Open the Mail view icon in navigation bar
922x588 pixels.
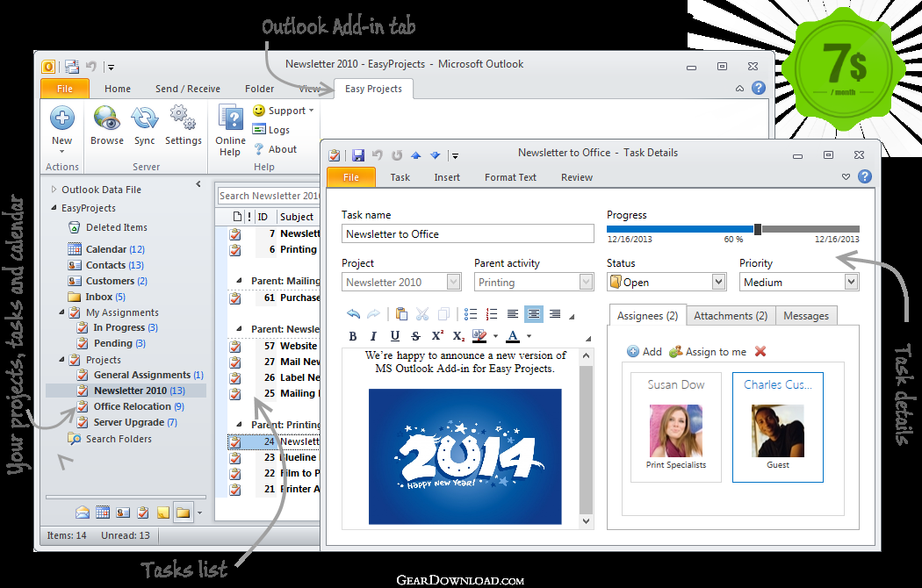click(83, 513)
